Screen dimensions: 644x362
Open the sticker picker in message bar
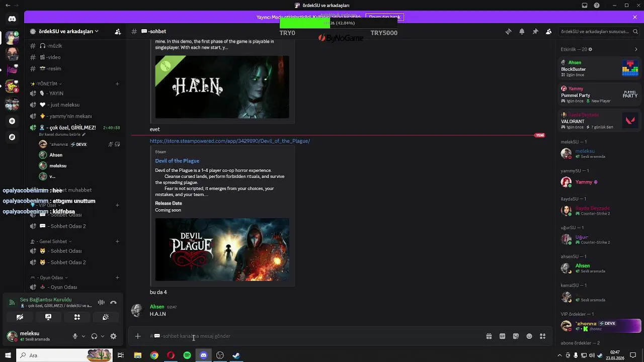pyautogui.click(x=516, y=336)
